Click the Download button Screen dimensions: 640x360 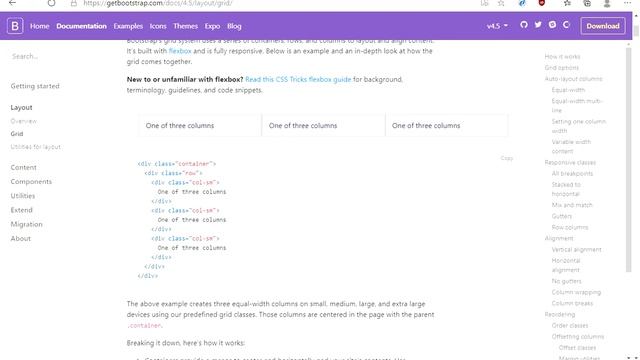click(x=603, y=26)
